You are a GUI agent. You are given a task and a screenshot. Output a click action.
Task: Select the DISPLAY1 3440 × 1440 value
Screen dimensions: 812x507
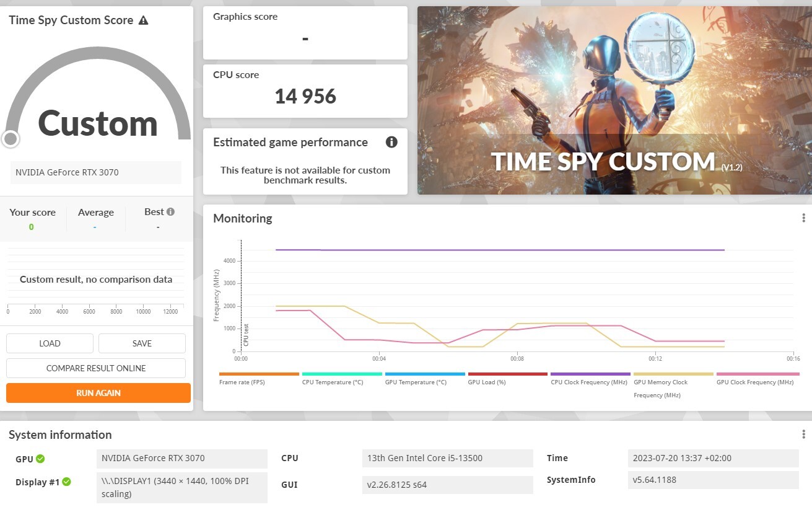(182, 488)
